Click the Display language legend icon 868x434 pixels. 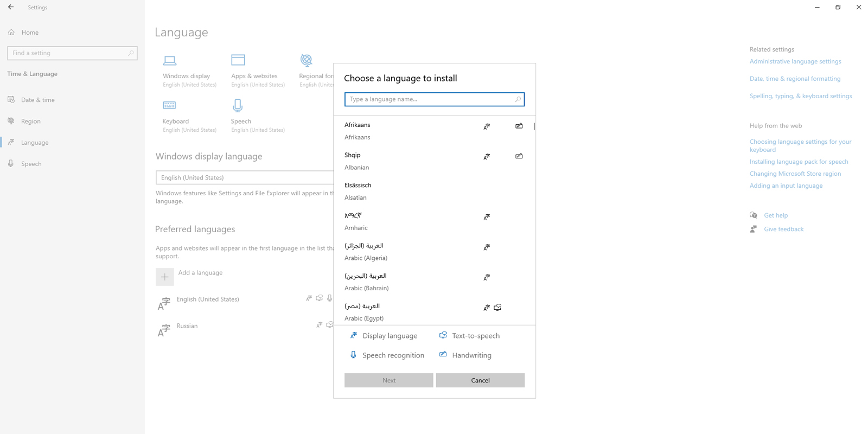(x=354, y=335)
